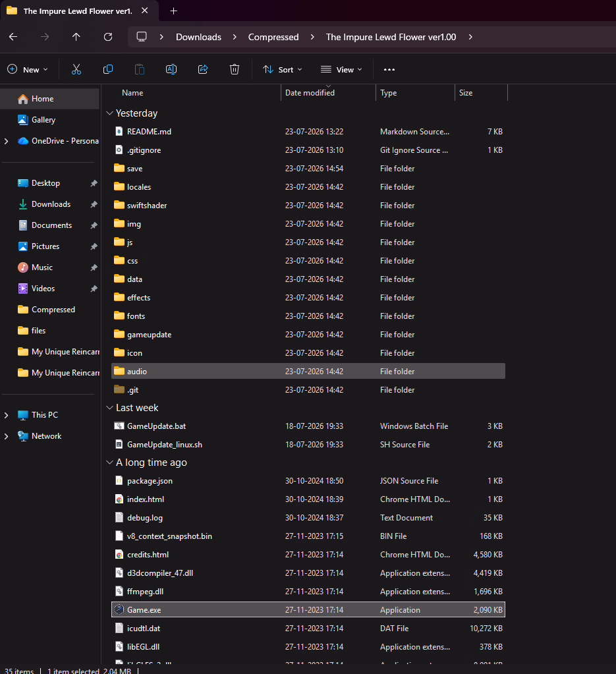Collapse the Last week group

pos(109,407)
